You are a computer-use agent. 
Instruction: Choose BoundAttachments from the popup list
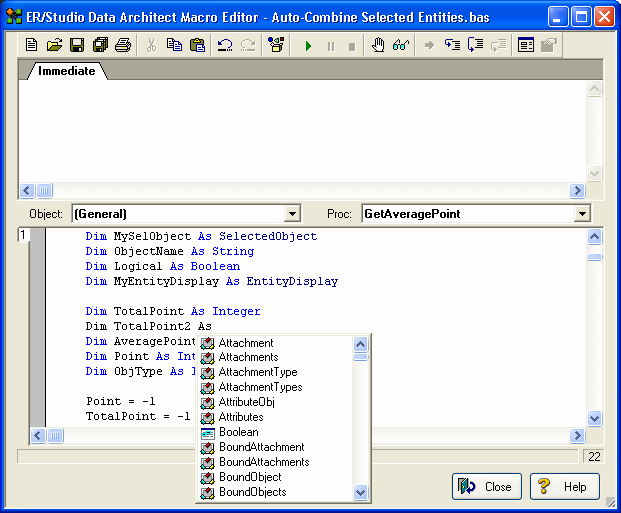[x=276, y=462]
